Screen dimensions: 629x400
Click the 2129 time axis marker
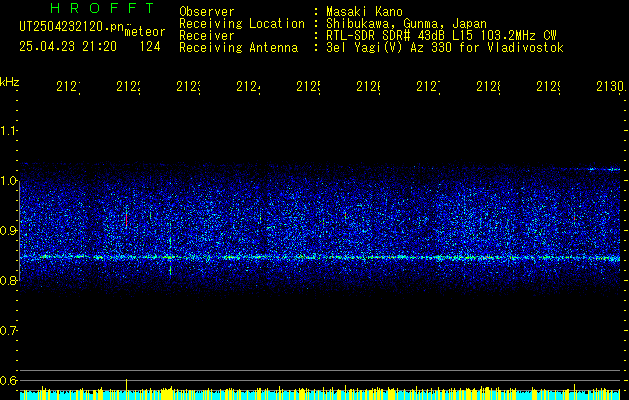click(548, 87)
